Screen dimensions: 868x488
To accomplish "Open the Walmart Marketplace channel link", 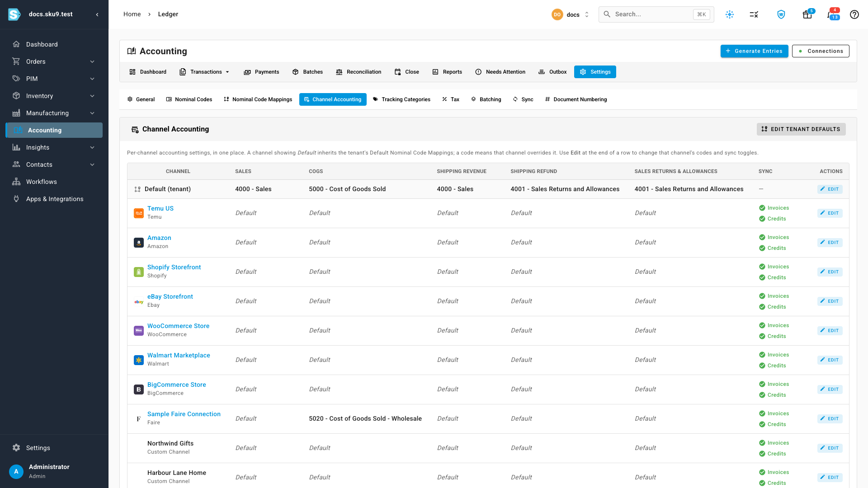I will pyautogui.click(x=179, y=356).
